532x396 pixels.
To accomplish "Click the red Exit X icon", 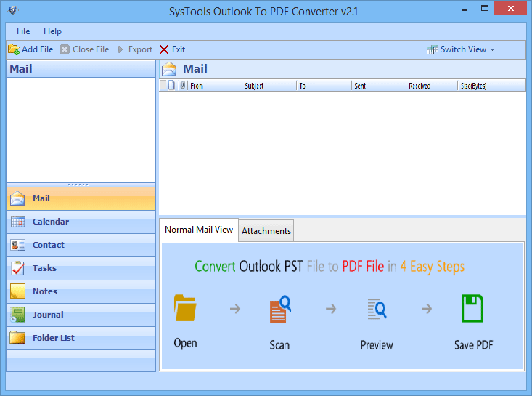I will pyautogui.click(x=164, y=49).
